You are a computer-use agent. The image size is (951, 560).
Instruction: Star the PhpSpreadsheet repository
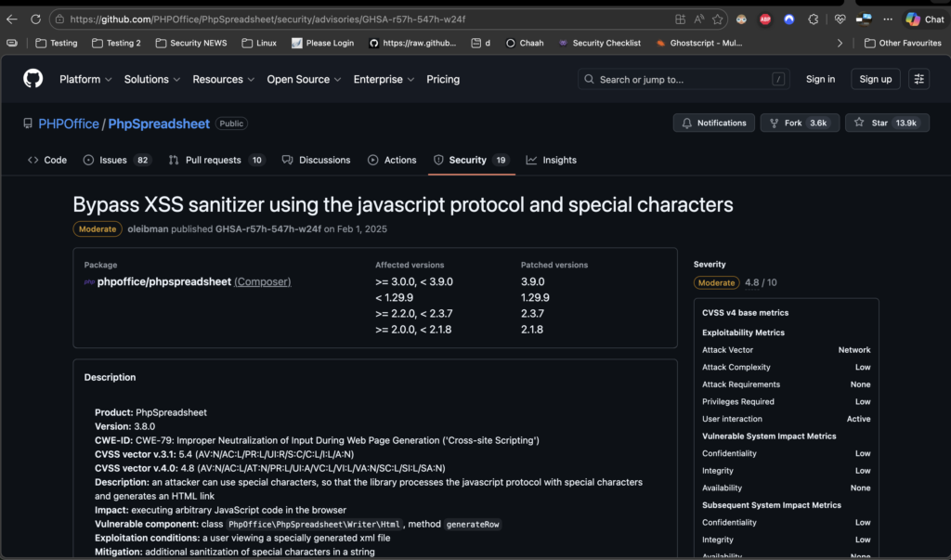[x=886, y=123]
